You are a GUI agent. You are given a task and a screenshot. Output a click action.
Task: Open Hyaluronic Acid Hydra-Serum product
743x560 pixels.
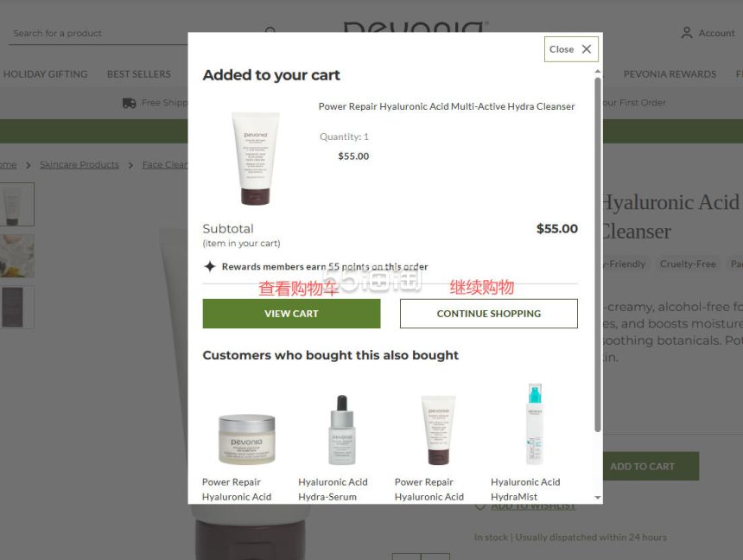pyautogui.click(x=341, y=430)
